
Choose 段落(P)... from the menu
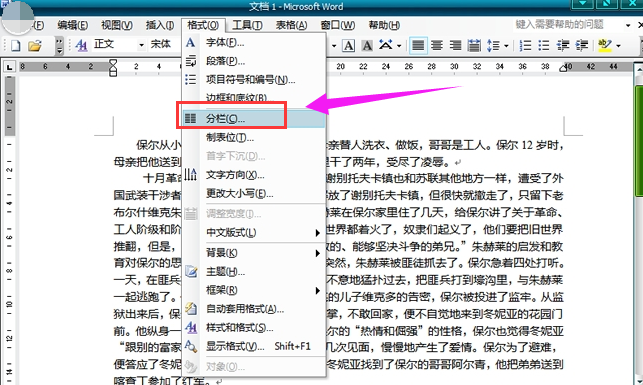(254, 61)
